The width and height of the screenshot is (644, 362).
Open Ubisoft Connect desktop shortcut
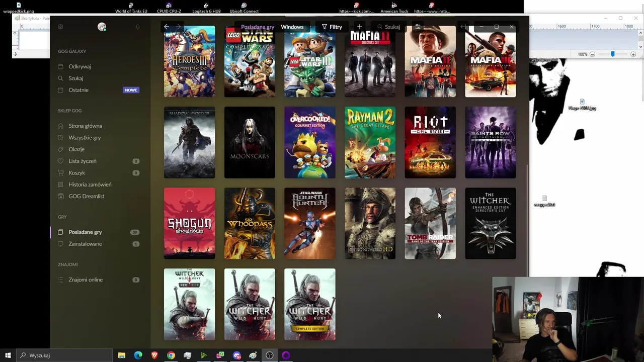(x=244, y=8)
